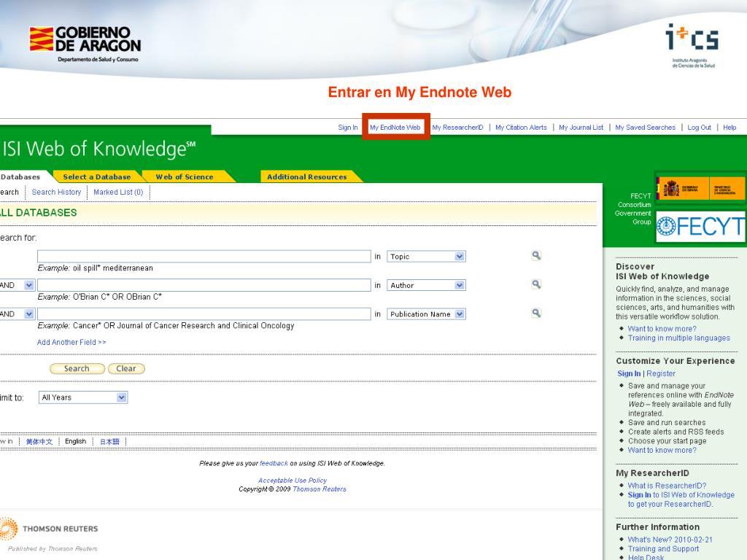
Task: Click the English language option
Action: [x=75, y=441]
